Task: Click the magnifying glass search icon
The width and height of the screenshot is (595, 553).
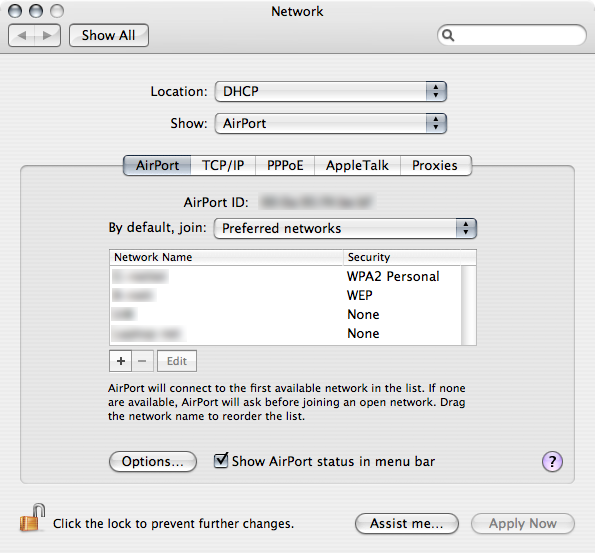Action: point(448,35)
